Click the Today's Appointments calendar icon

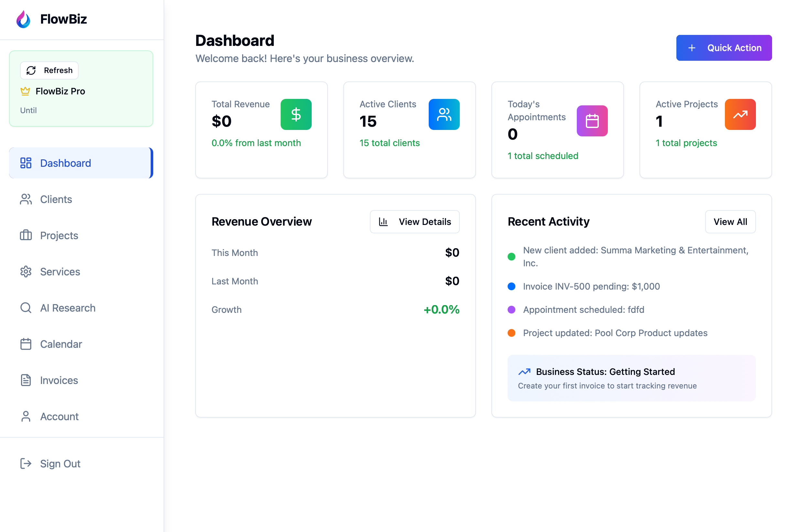(592, 121)
